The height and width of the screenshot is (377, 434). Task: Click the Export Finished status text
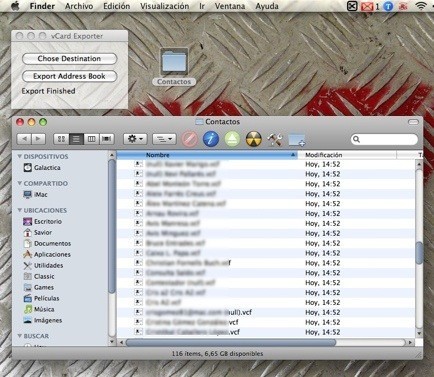coord(48,91)
